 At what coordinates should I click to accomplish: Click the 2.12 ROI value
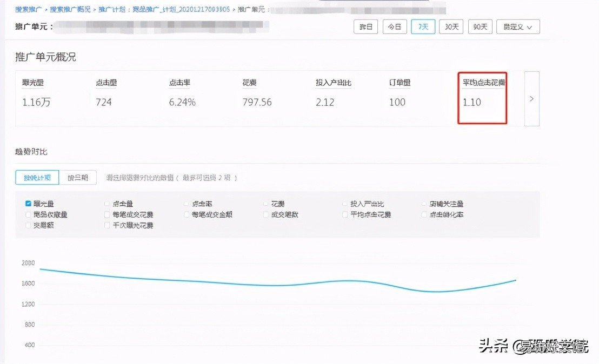[x=325, y=102]
